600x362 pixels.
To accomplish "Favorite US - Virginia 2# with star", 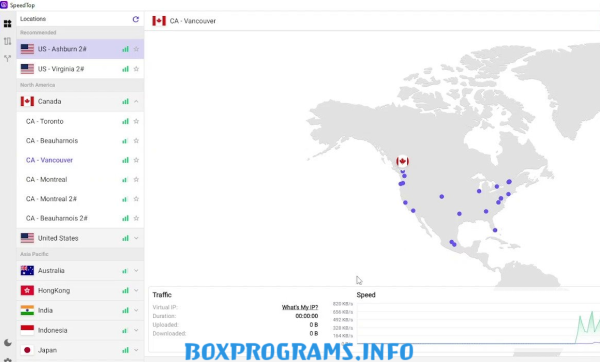I will click(136, 69).
